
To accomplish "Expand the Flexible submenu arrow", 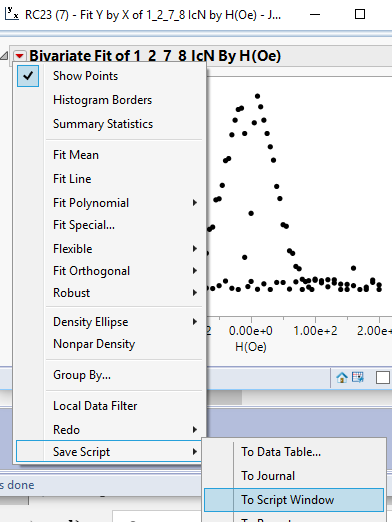I will click(x=195, y=249).
